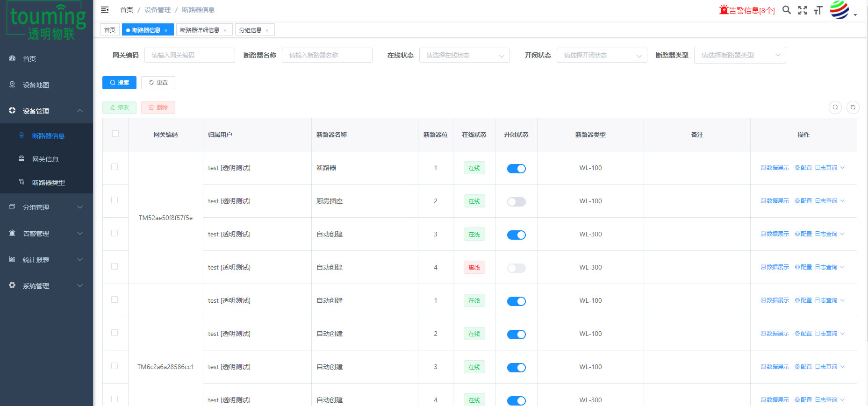Focus the 网关编码 input field
This screenshot has width=868, height=406.
point(189,55)
